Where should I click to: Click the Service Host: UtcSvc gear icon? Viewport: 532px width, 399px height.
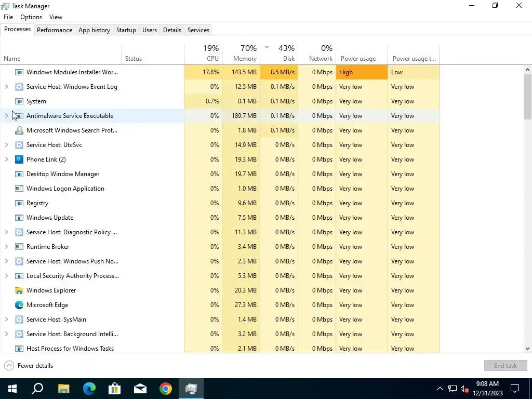click(x=19, y=145)
